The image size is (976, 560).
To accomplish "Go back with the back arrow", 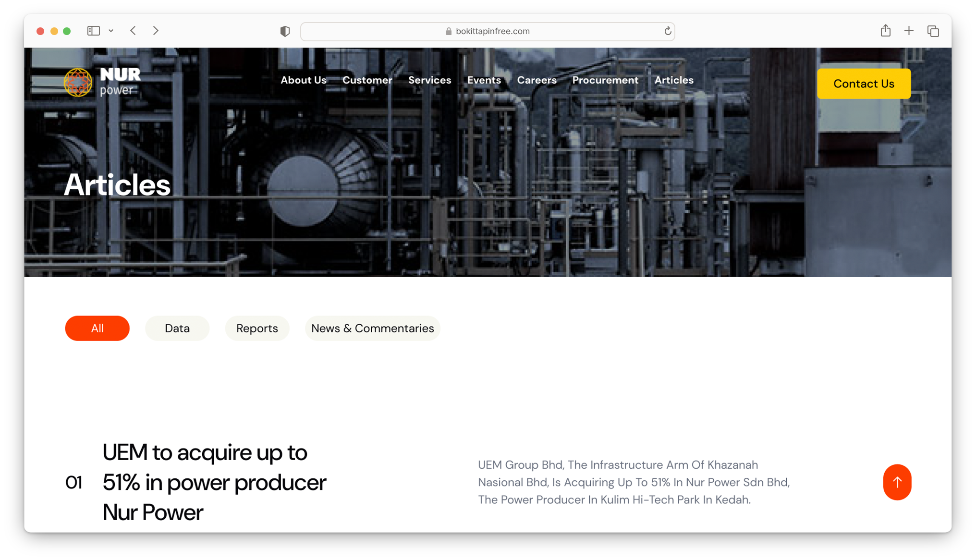I will pyautogui.click(x=133, y=31).
